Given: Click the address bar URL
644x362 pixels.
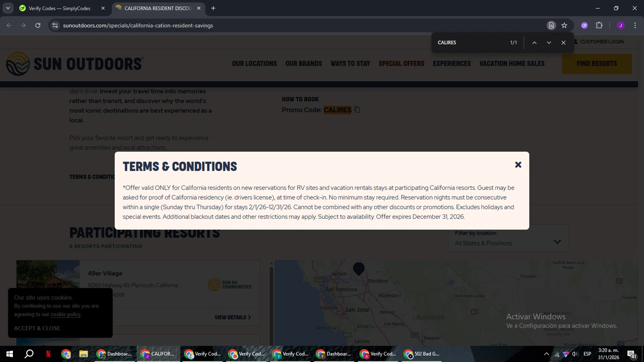Looking at the screenshot, I should click(x=138, y=25).
